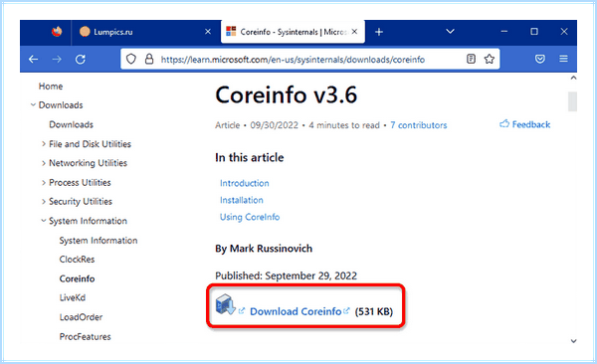Click the Coreinfo v3.6 heading
This screenshot has height=364, width=597.
(287, 94)
